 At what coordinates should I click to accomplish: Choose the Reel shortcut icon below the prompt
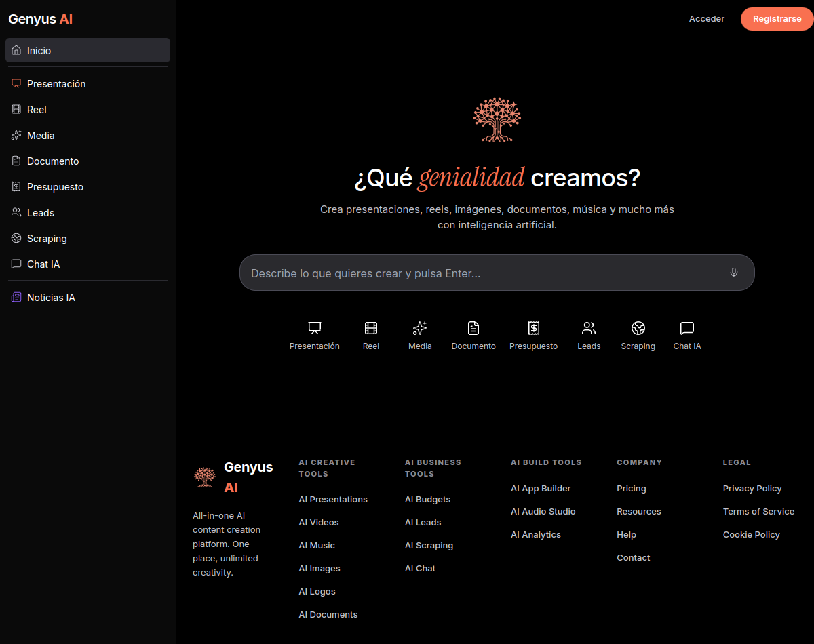[x=371, y=328]
